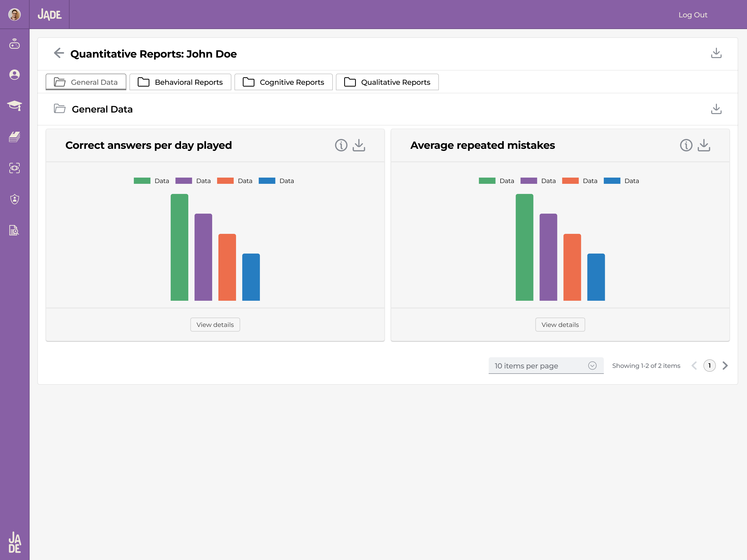Open the document search sidebar icon
Viewport: 747px width, 560px height.
[x=15, y=230]
